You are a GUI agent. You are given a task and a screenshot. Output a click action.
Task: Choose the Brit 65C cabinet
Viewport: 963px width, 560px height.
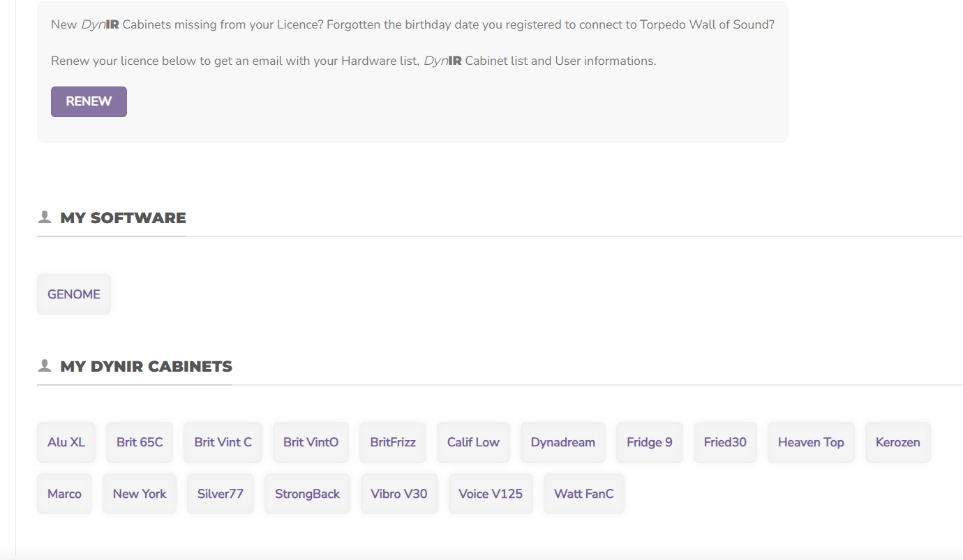click(140, 442)
